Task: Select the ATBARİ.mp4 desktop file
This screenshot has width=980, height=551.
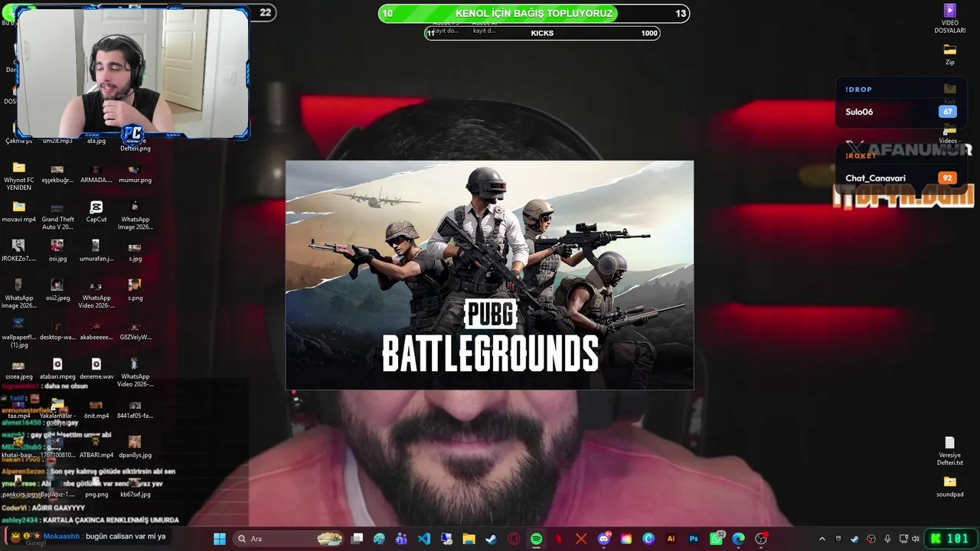Action: point(96,447)
